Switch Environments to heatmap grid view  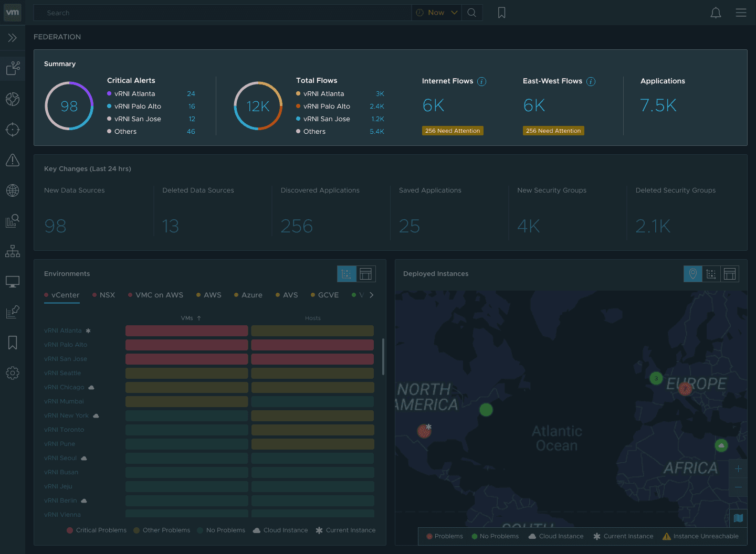(346, 274)
